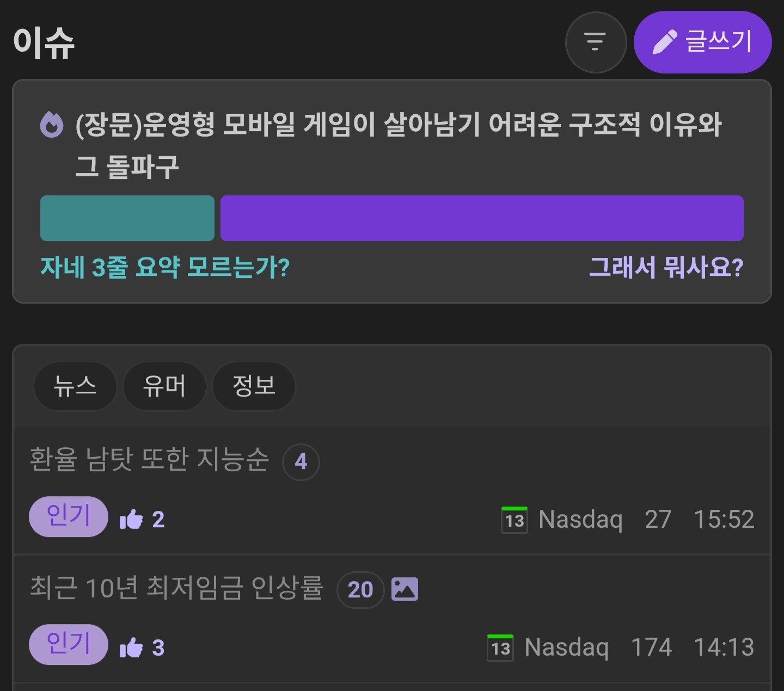Screen dimensions: 784x691
Task: Vote with the purple poll bar
Action: 482,218
